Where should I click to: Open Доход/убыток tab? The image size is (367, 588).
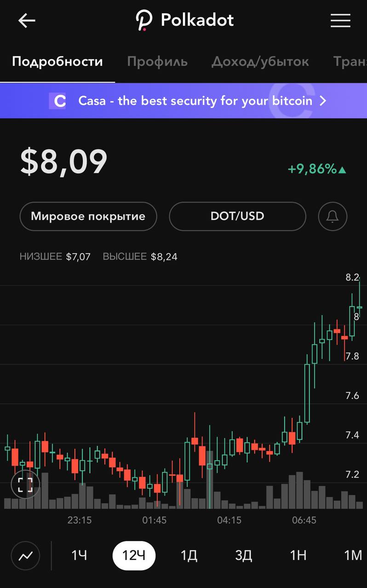[x=260, y=62]
